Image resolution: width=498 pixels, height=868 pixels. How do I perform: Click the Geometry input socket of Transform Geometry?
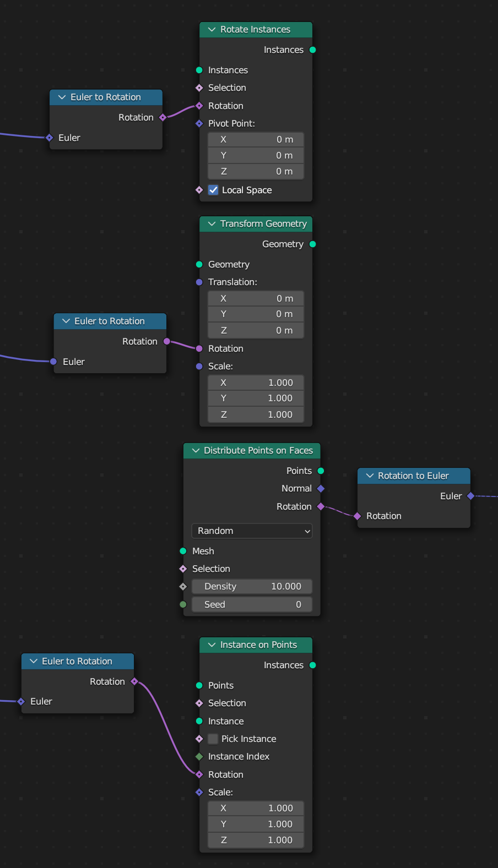click(199, 265)
